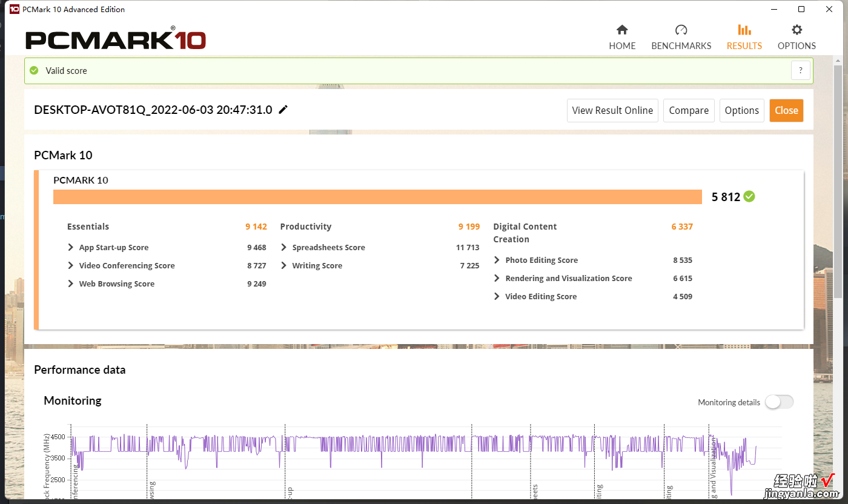848x504 pixels.
Task: Click the Video Editing value 4 509
Action: pos(682,296)
